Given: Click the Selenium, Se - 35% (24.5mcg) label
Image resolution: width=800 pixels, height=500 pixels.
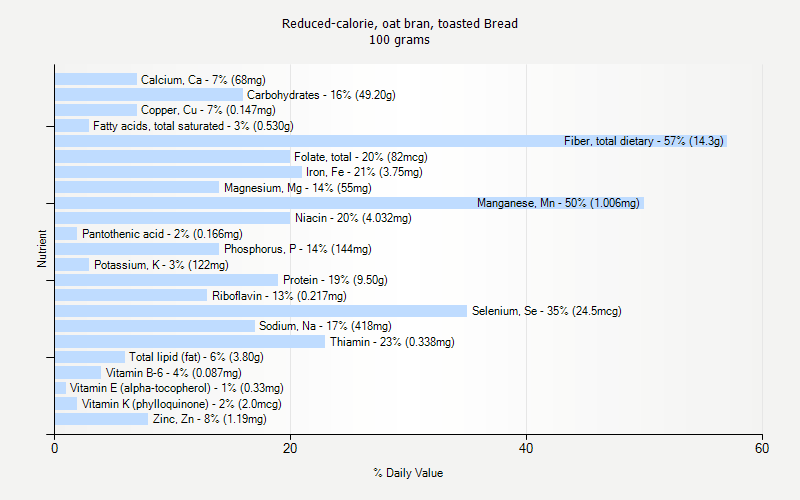Looking at the screenshot, I should tap(546, 311).
